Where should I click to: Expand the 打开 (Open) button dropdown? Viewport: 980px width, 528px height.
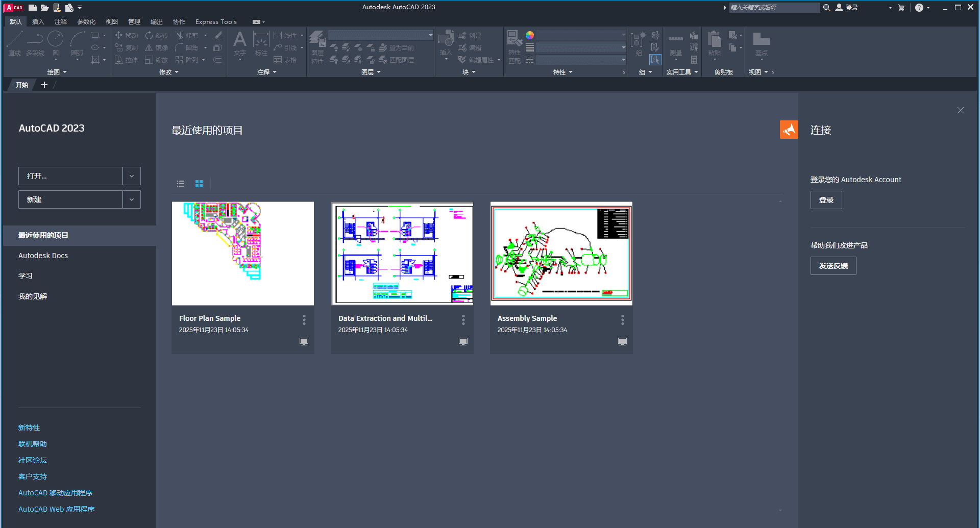[x=131, y=175]
